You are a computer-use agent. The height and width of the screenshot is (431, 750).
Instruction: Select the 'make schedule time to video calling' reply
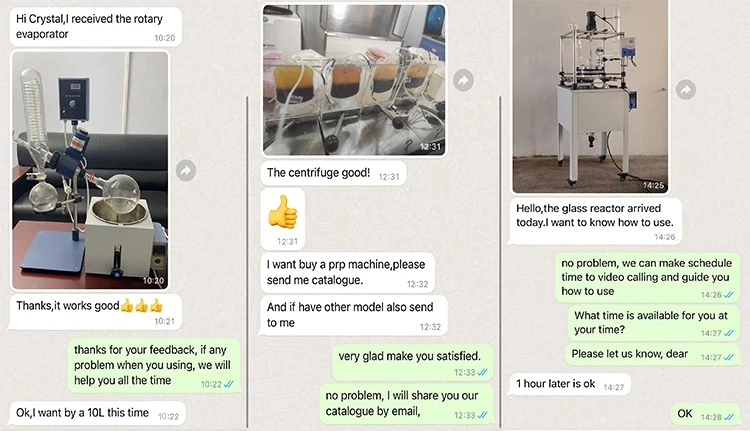click(x=648, y=277)
